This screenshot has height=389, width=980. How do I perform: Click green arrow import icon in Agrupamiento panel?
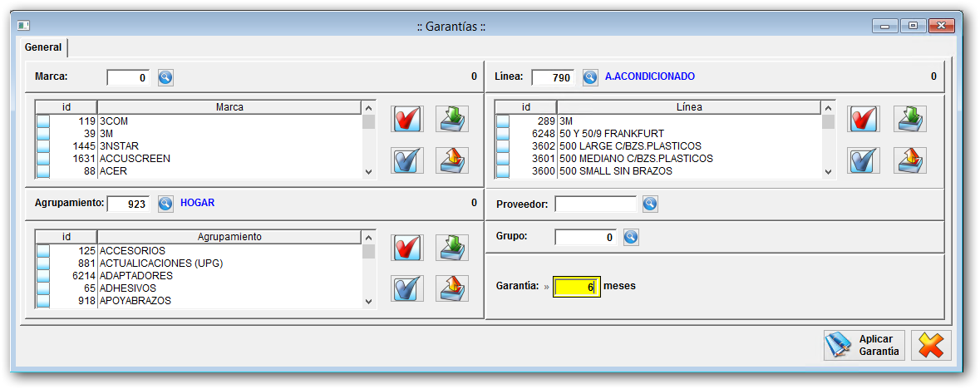pos(452,248)
